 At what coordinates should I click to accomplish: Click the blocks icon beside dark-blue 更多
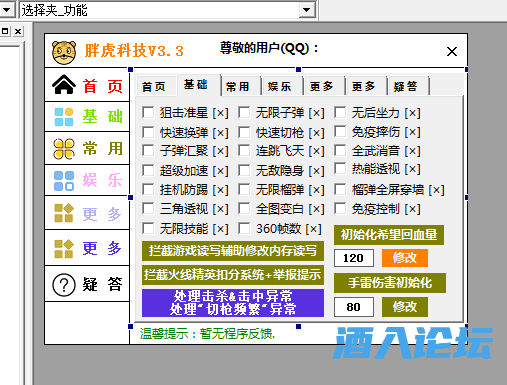pos(64,249)
